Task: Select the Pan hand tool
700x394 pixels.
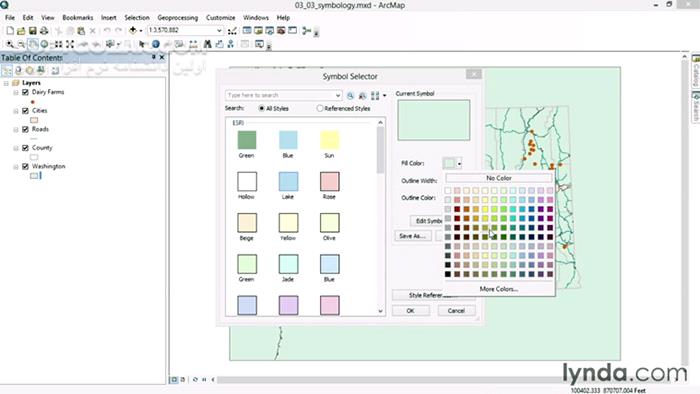Action: (33, 44)
